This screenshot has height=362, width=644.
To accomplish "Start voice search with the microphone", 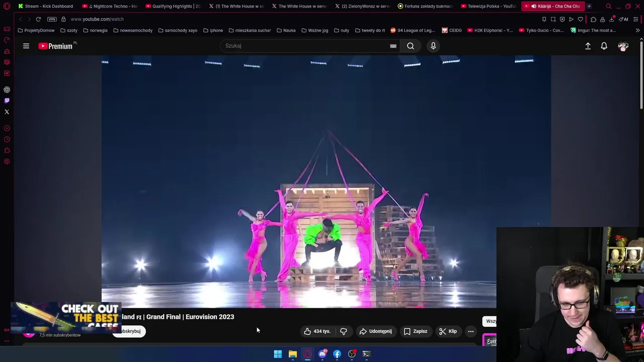I will [x=433, y=46].
